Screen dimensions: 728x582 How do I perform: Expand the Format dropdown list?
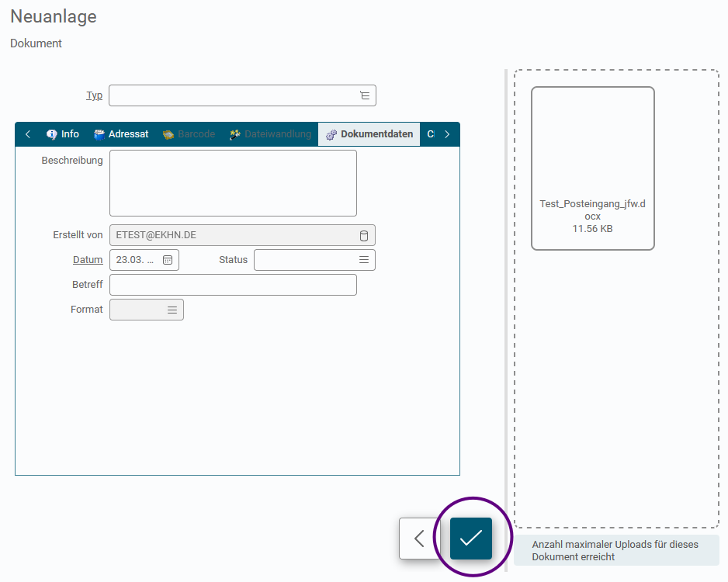pyautogui.click(x=172, y=310)
